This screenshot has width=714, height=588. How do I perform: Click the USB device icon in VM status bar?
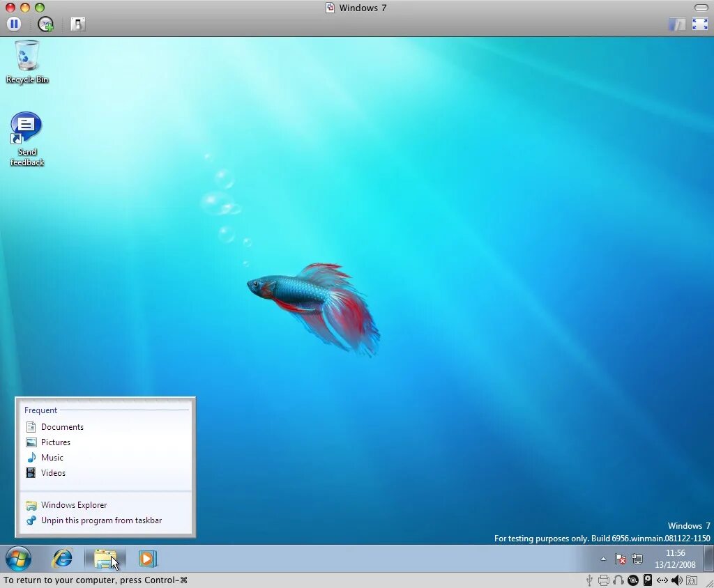tap(589, 580)
